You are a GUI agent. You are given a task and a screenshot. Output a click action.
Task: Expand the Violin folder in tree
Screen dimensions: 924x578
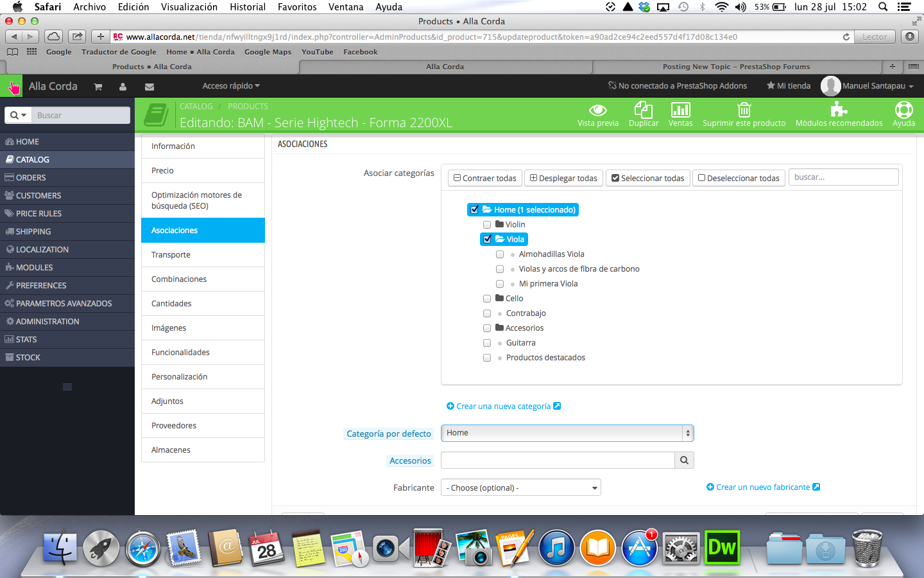click(500, 224)
